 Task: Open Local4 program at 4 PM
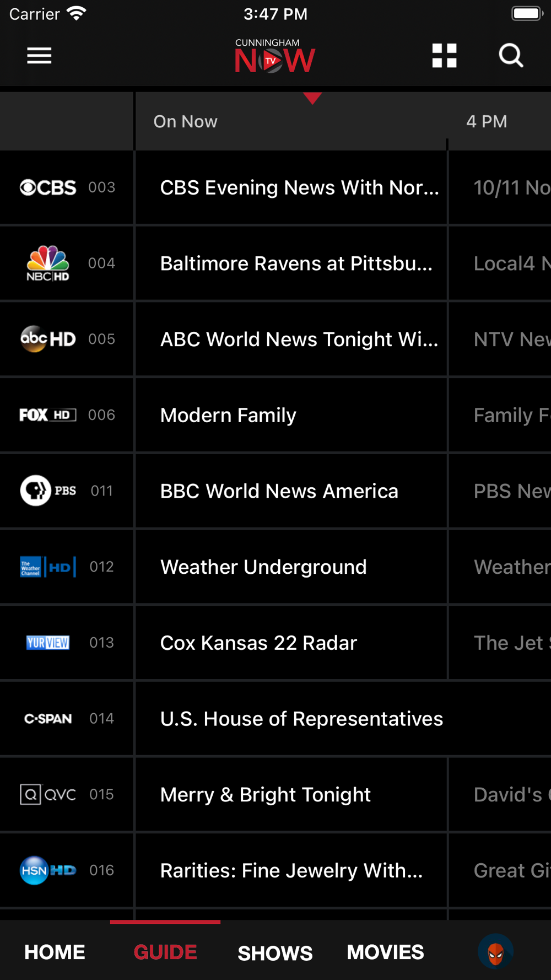click(500, 263)
